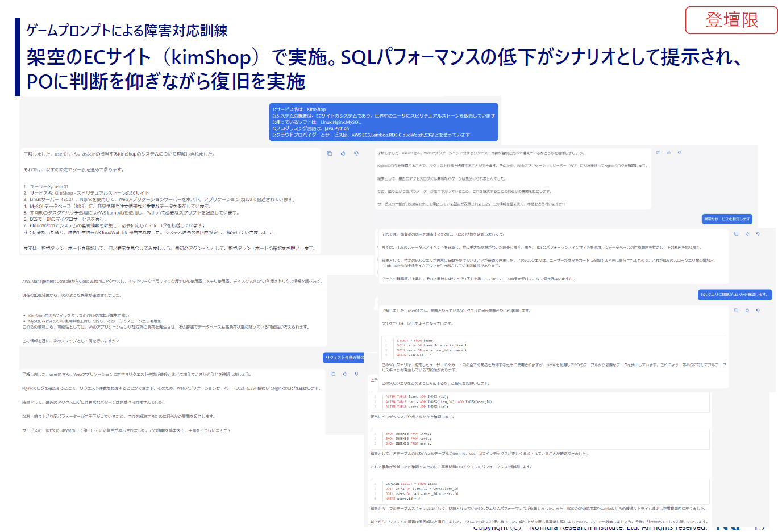Copy the SQLクエリ reply with SELECT code
The width and height of the screenshot is (778, 532).
click(x=736, y=310)
